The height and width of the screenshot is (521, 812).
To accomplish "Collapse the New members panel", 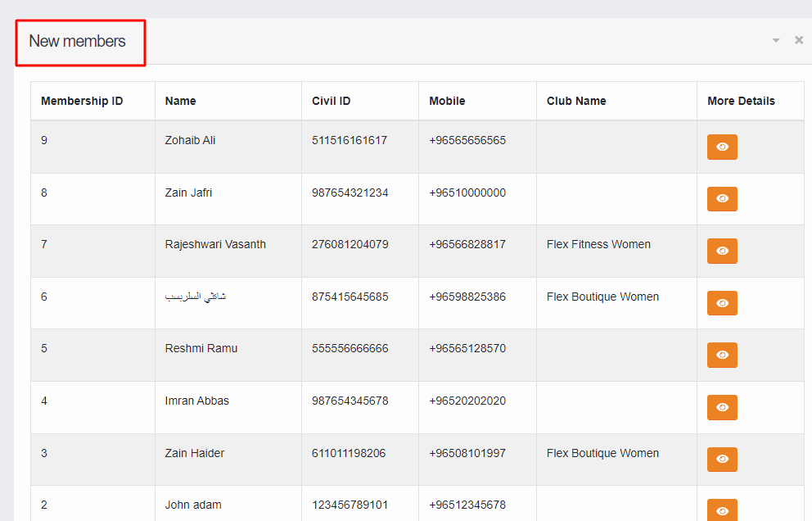I will pyautogui.click(x=774, y=39).
